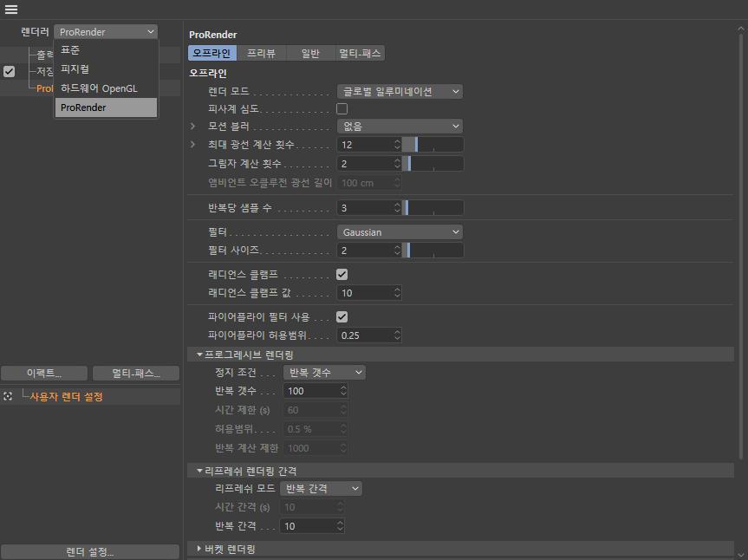
Task: Choose 하드웨어 OpenGL renderer option
Action: 106,88
